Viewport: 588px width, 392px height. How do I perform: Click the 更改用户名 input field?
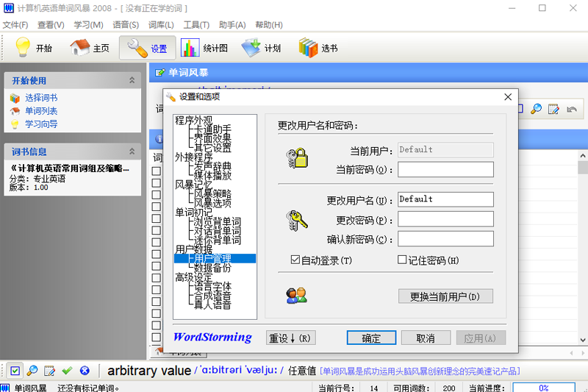pos(445,199)
